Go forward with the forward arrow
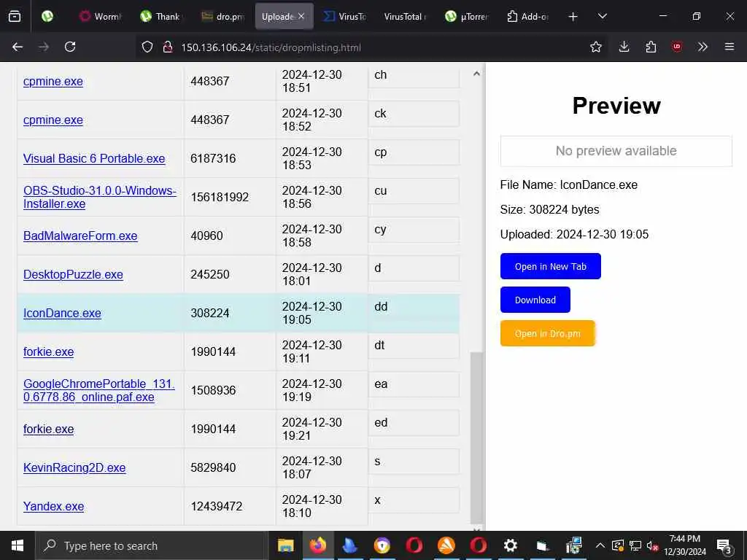747x560 pixels. click(x=44, y=47)
